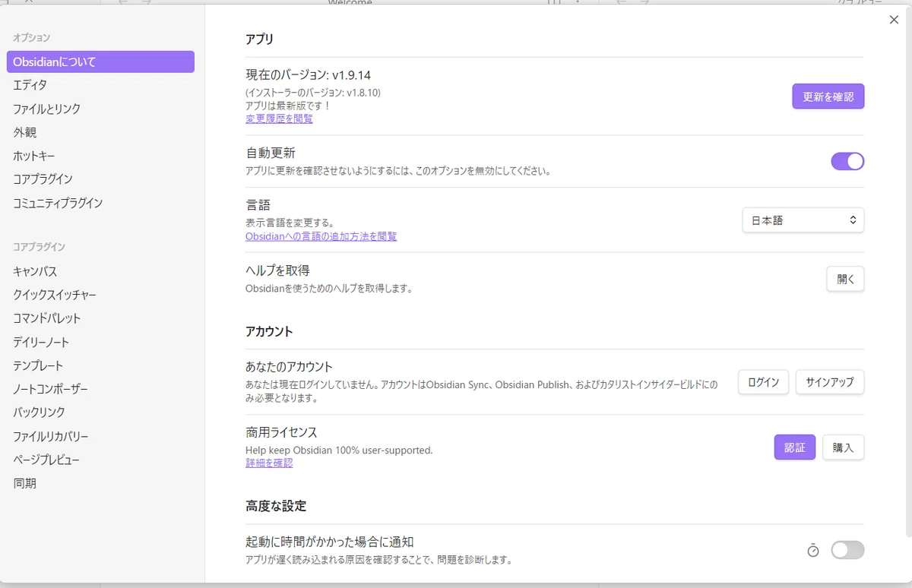Open the 詳細を確認 link
Image resolution: width=912 pixels, height=588 pixels.
pos(269,463)
